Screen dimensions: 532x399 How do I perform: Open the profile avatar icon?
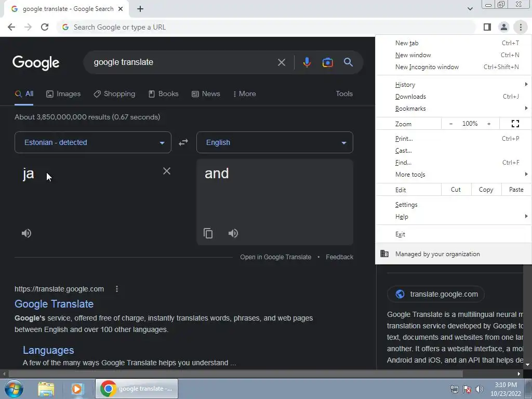(x=504, y=27)
